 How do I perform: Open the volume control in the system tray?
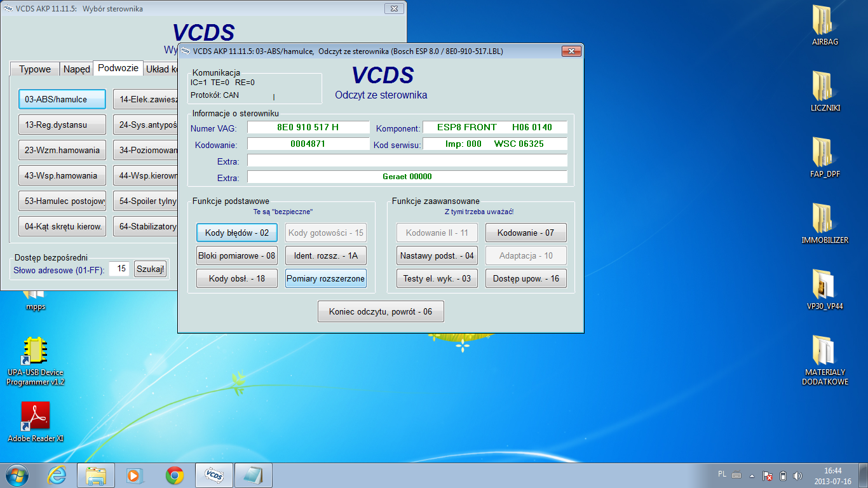tap(798, 475)
